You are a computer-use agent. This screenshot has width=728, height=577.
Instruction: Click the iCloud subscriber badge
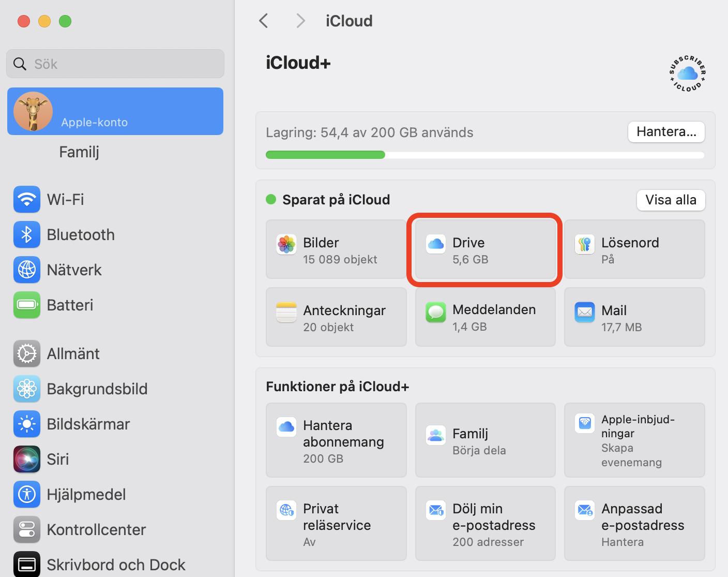(x=687, y=73)
